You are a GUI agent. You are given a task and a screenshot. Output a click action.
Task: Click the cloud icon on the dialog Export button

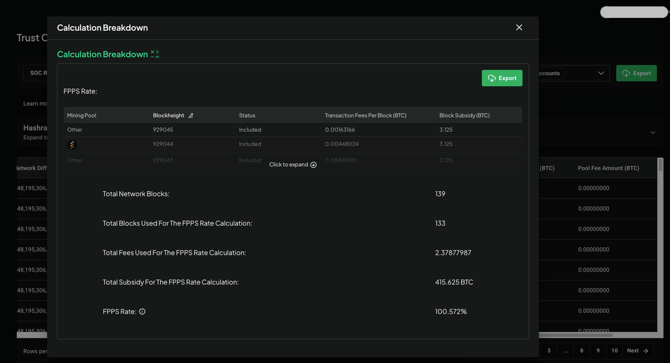click(491, 78)
